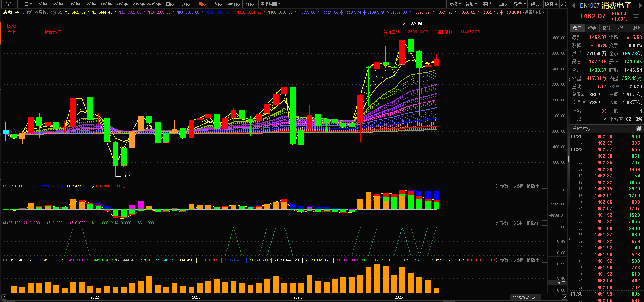
Task: Open the 指数 tab in side panel
Action: (x=606, y=28)
